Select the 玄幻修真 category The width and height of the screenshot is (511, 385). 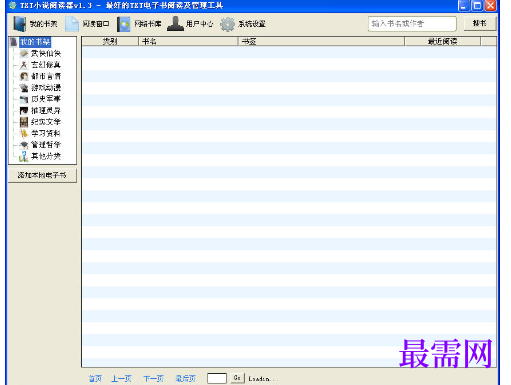(x=46, y=65)
